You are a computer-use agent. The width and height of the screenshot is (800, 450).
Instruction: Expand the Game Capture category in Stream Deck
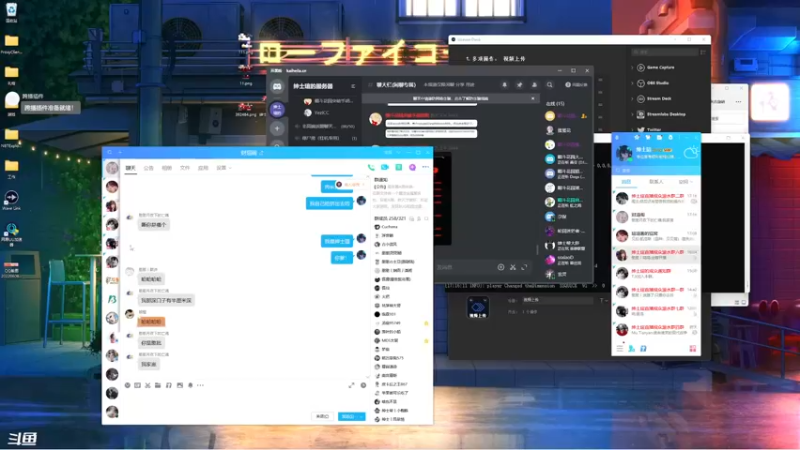[x=633, y=67]
